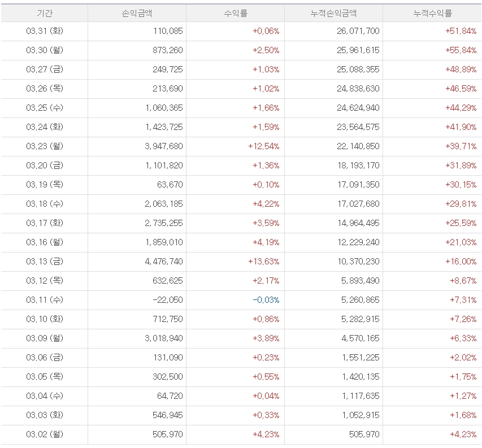Select the 26,071,700 cumulative amount
Viewport: 482px width, 448px height.
click(358, 31)
